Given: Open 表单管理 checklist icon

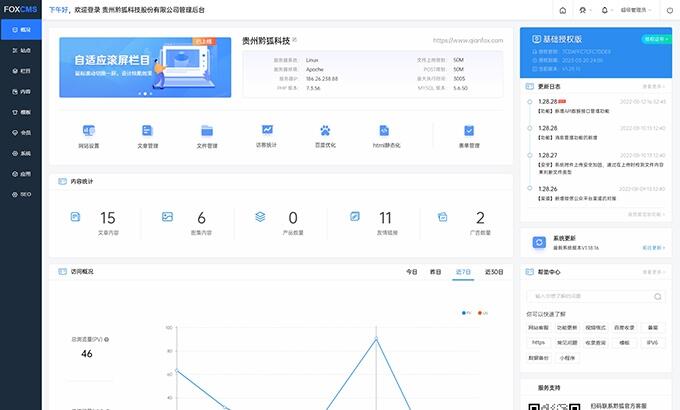Looking at the screenshot, I should 469,131.
